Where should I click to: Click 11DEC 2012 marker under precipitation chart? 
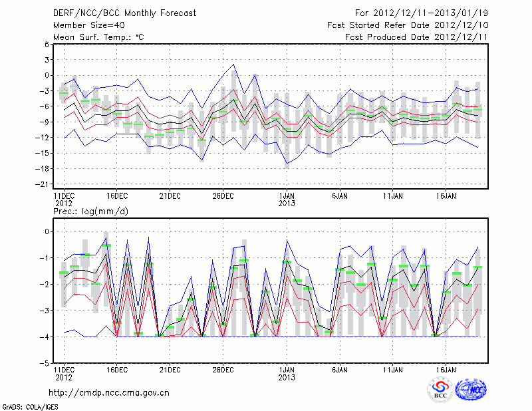coord(64,371)
